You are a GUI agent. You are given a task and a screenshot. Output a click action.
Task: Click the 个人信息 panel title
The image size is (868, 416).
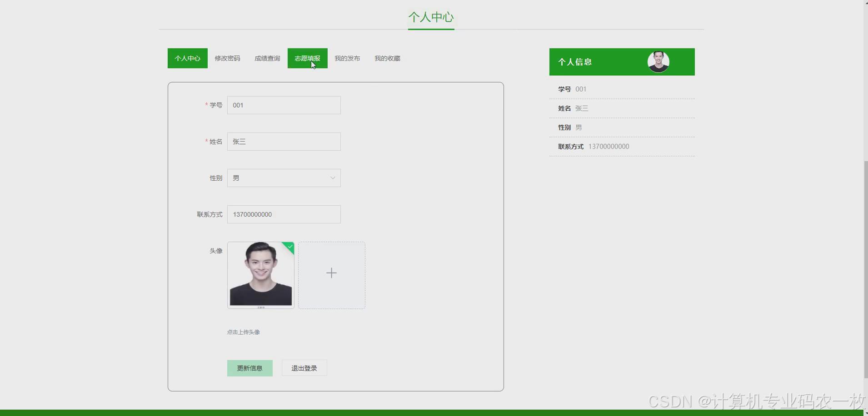pos(575,62)
